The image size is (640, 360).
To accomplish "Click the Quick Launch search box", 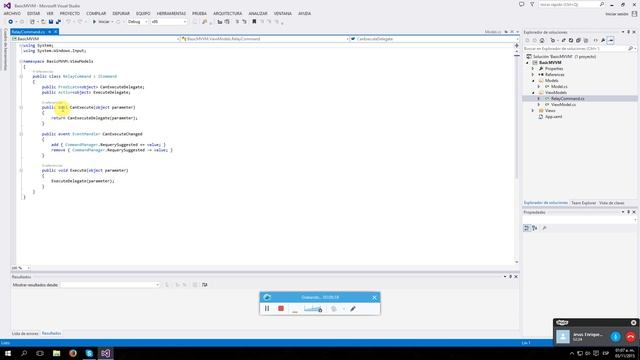I will (x=571, y=4).
